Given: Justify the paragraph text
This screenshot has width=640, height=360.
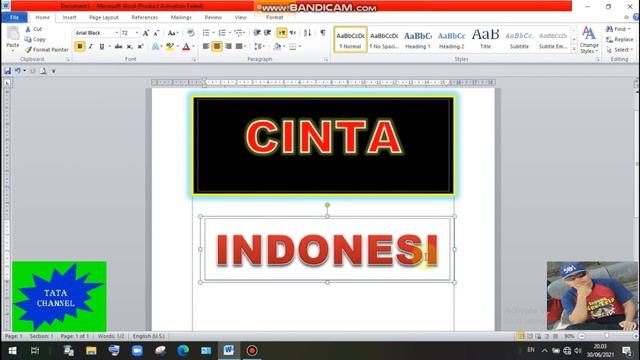Looking at the screenshot, I should point(239,47).
